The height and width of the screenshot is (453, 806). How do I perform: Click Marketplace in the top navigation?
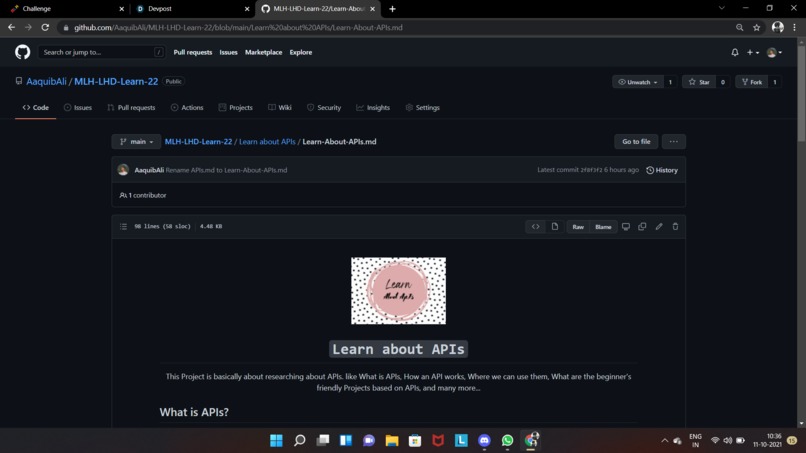click(x=263, y=52)
